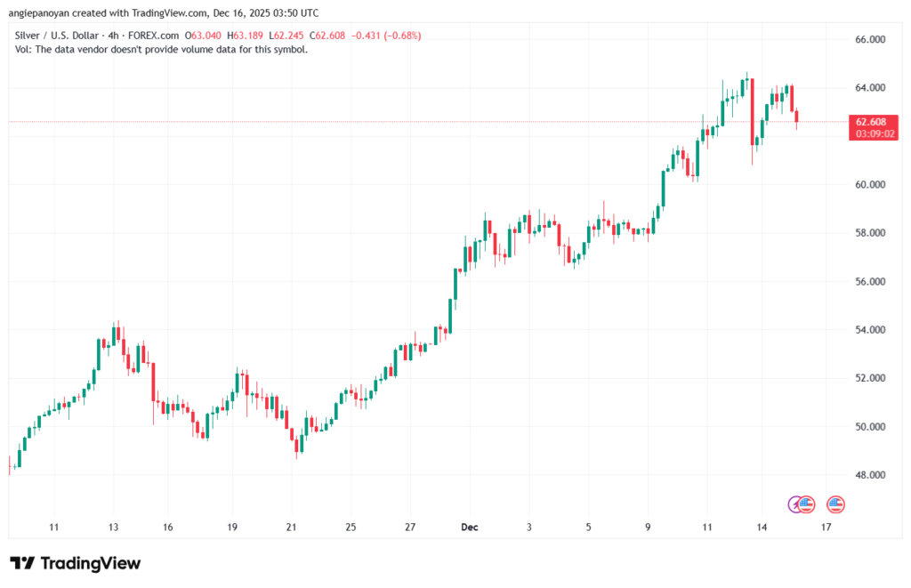The height and width of the screenshot is (588, 911).
Task: Open the 4h timeframe selector
Action: (113, 35)
